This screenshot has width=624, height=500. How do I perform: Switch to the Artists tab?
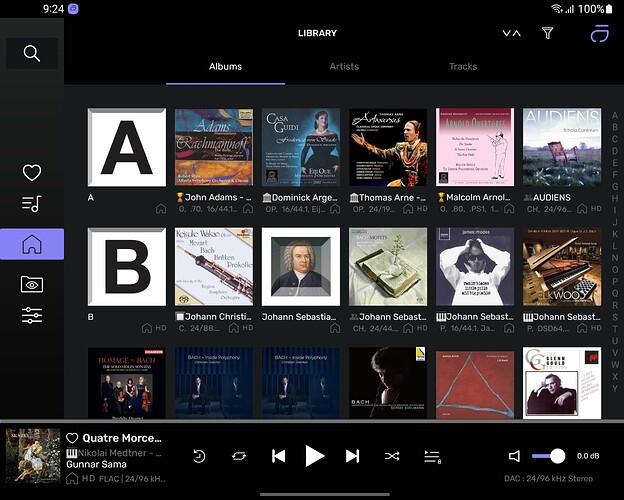(x=344, y=66)
